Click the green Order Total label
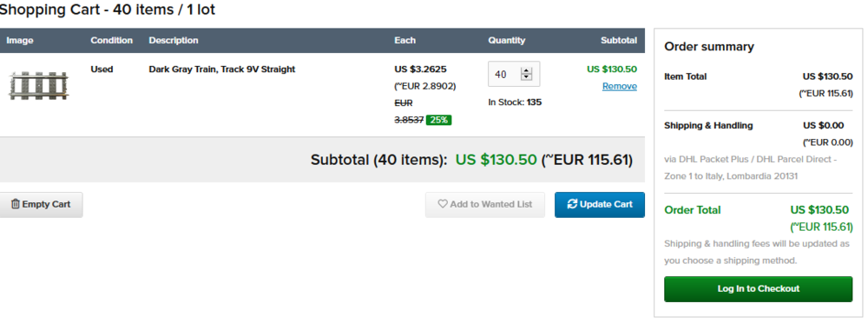The image size is (868, 323). point(693,210)
